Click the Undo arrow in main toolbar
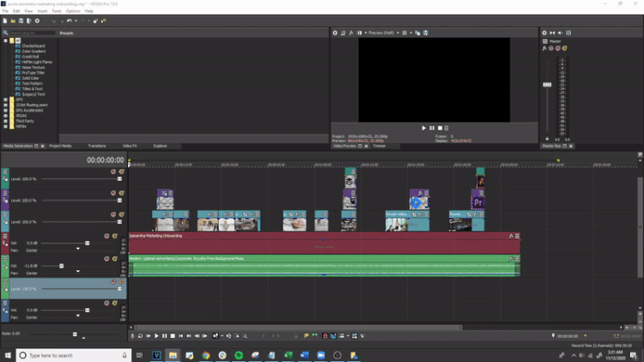The height and width of the screenshot is (362, 644). tap(70, 21)
